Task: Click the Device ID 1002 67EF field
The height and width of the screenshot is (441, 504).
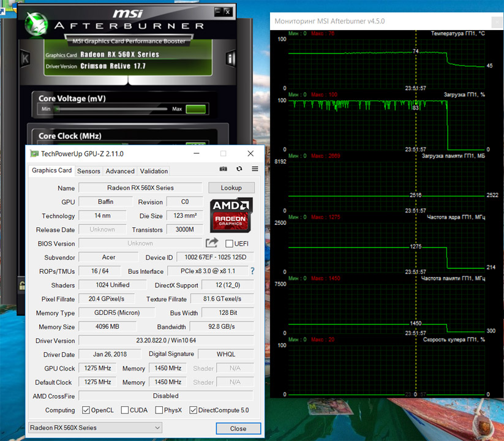Action: (216, 257)
